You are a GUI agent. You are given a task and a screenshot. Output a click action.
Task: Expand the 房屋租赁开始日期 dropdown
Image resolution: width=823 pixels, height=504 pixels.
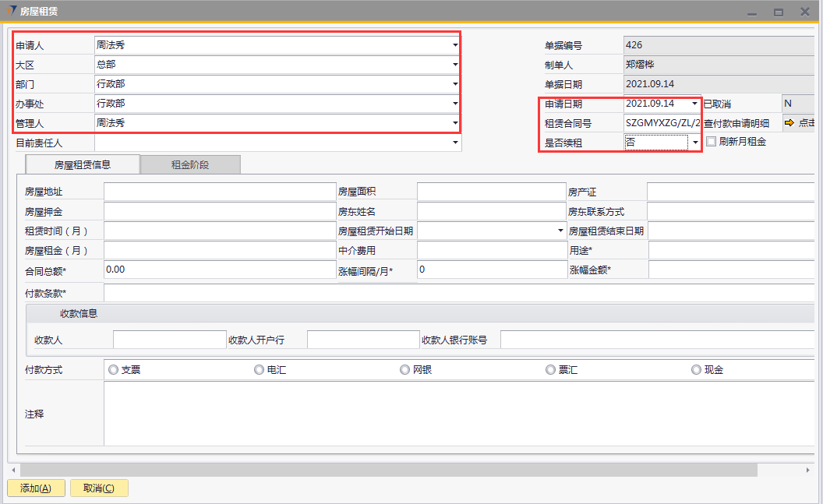[x=561, y=231]
